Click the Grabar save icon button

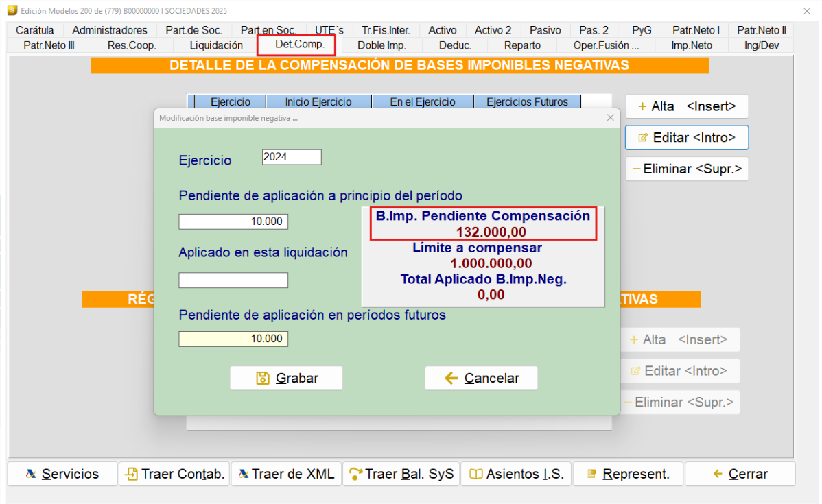click(286, 378)
